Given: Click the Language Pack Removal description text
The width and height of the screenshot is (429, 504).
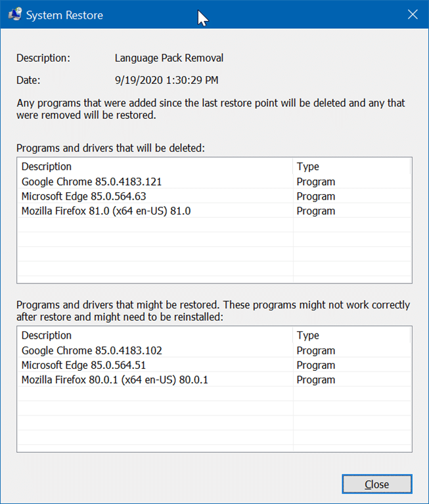Looking at the screenshot, I should tap(169, 58).
